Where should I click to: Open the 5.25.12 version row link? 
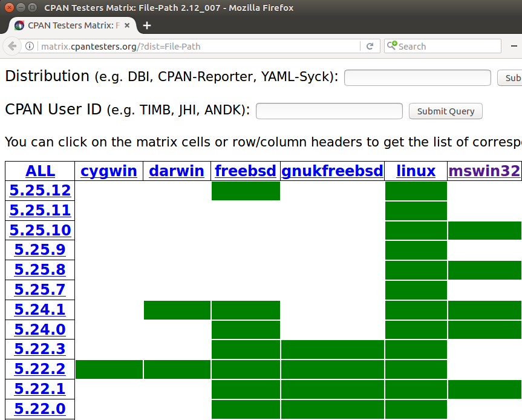point(40,191)
